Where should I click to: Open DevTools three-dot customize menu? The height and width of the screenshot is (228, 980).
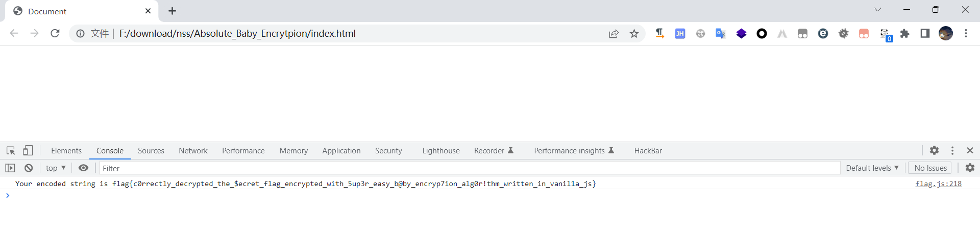(952, 150)
